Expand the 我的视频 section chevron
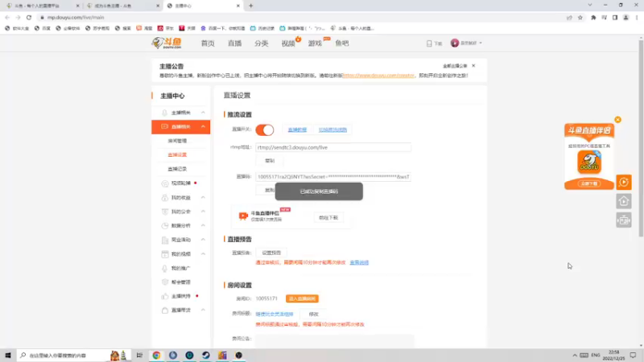644x362 pixels. point(203,253)
